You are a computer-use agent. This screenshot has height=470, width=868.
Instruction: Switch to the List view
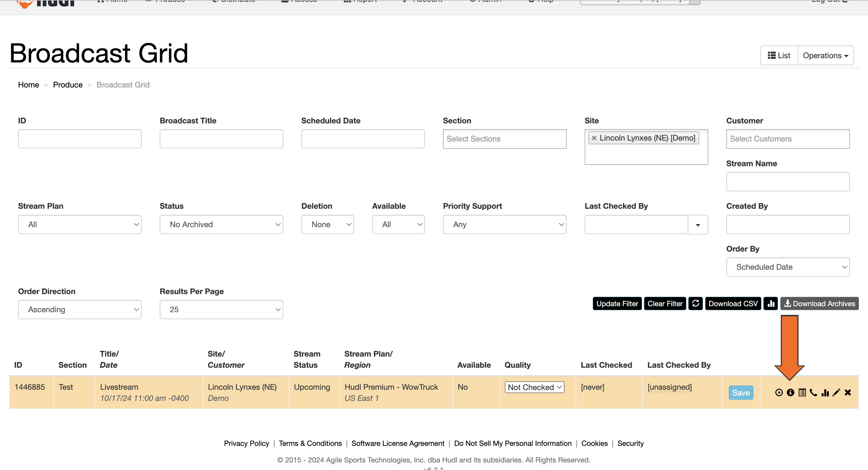[x=779, y=55]
